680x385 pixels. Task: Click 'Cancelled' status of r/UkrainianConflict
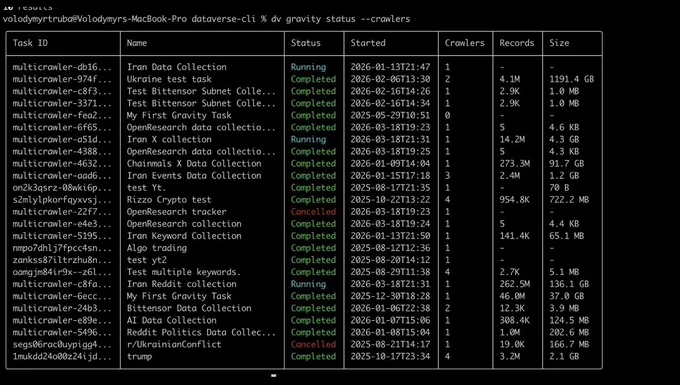tap(313, 345)
